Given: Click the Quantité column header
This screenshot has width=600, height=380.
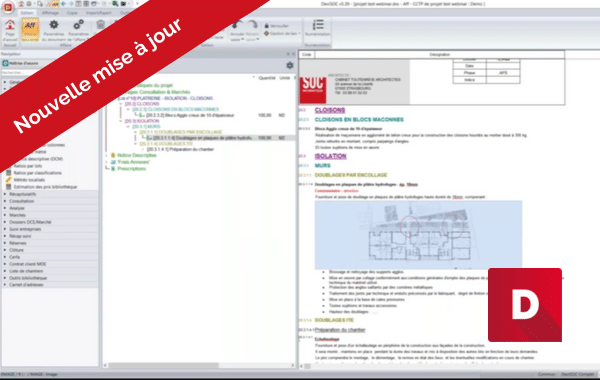Looking at the screenshot, I should [267, 78].
